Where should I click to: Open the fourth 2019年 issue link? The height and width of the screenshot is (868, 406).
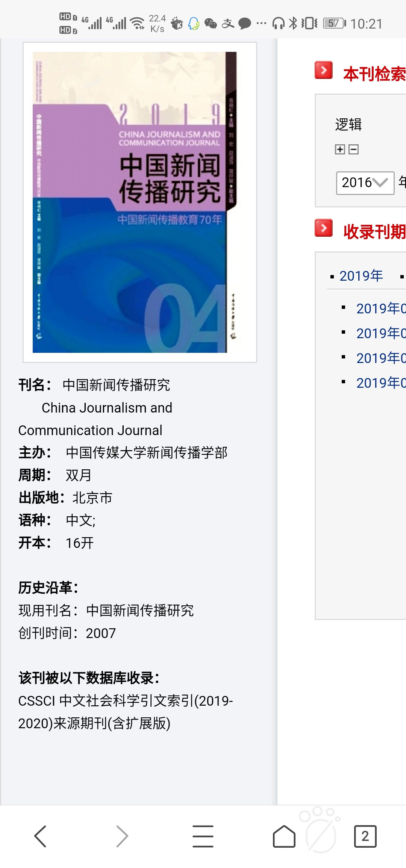(x=380, y=383)
